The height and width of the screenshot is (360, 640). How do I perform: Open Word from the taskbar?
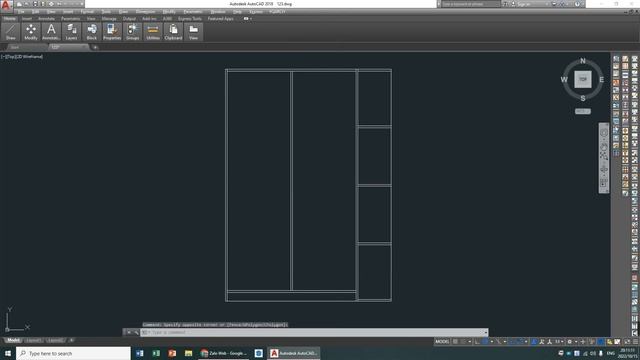coord(140,353)
